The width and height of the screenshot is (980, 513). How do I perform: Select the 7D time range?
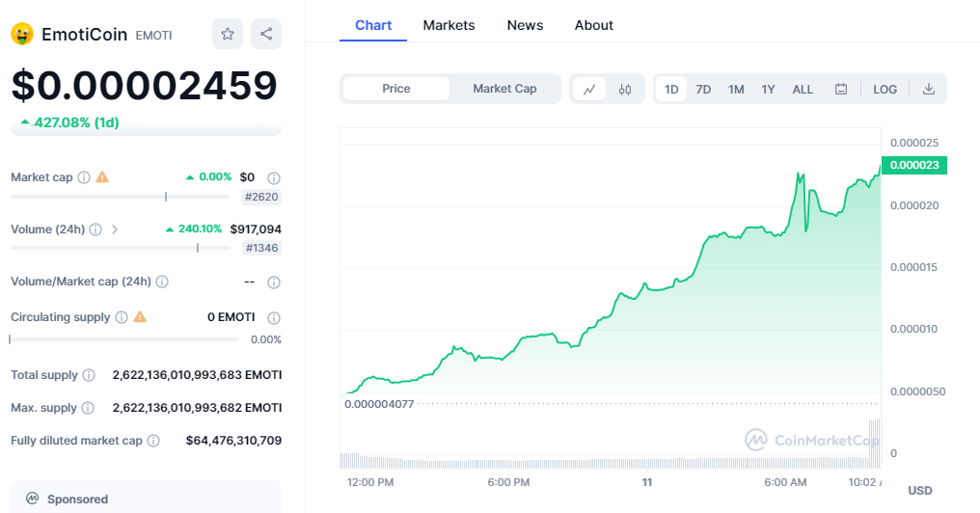pyautogui.click(x=704, y=89)
